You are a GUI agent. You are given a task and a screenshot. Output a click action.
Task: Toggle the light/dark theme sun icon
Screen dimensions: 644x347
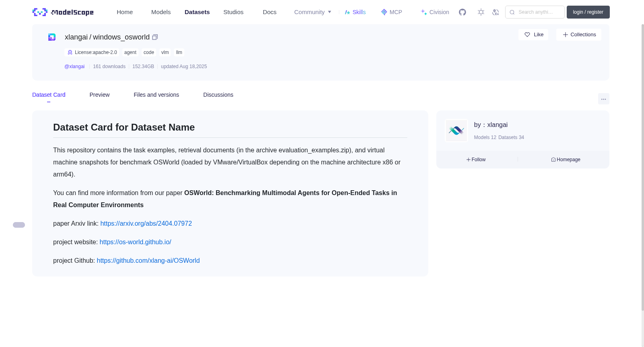pos(481,12)
